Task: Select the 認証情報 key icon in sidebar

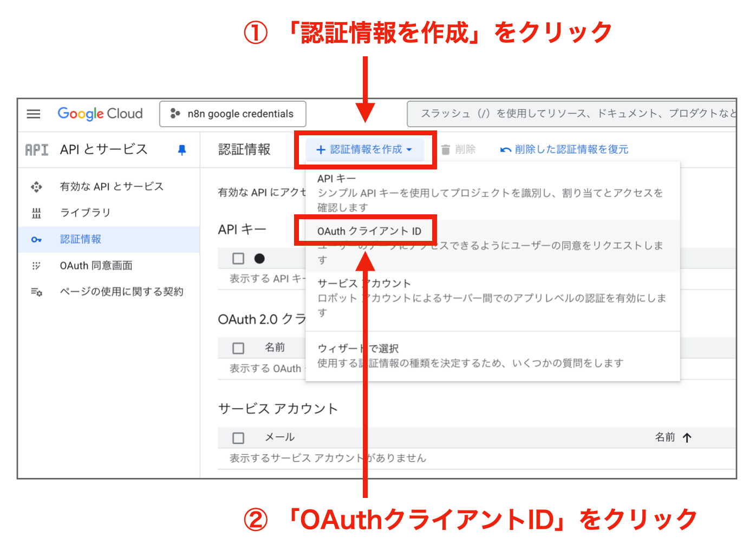Action: tap(36, 239)
